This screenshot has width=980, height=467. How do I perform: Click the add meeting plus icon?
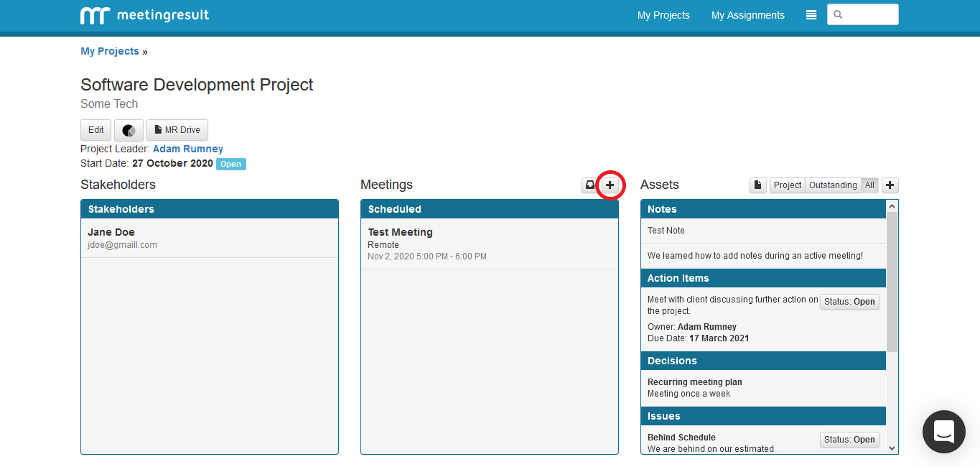click(610, 185)
